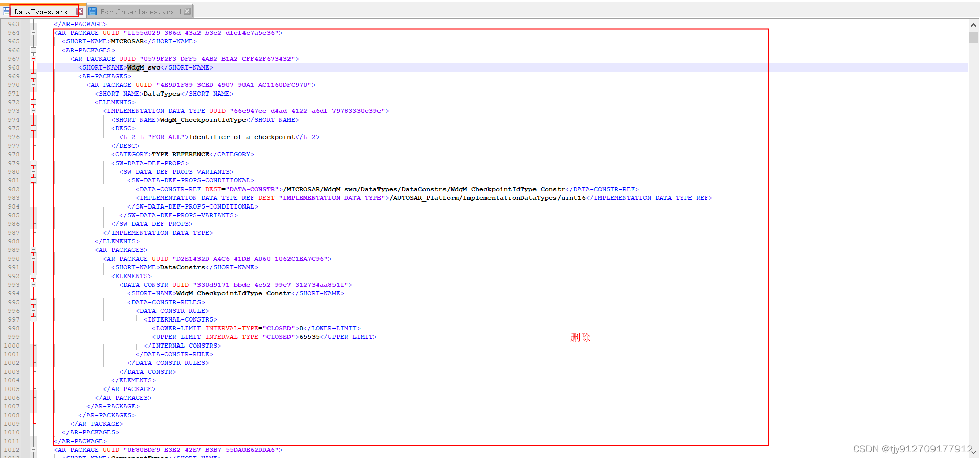The height and width of the screenshot is (459, 980).
Task: Collapse the fold marker at line 990
Action: [34, 259]
